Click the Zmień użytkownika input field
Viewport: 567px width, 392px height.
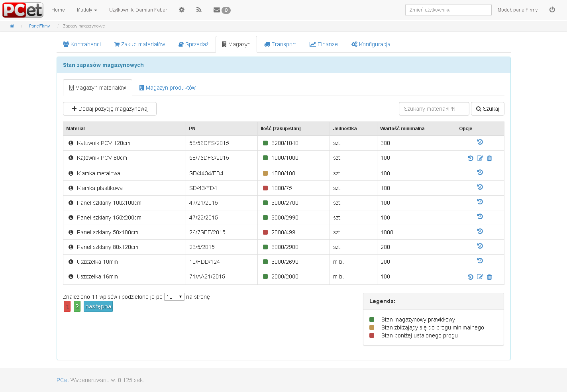pos(448,10)
